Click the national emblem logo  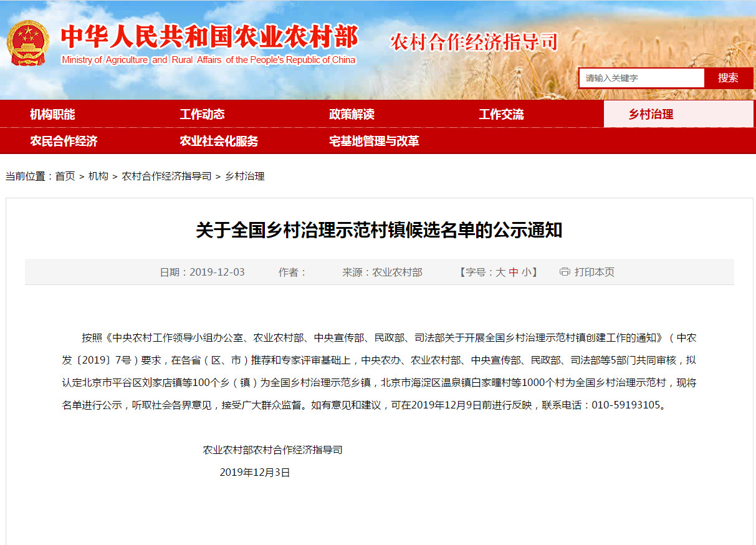(x=28, y=44)
